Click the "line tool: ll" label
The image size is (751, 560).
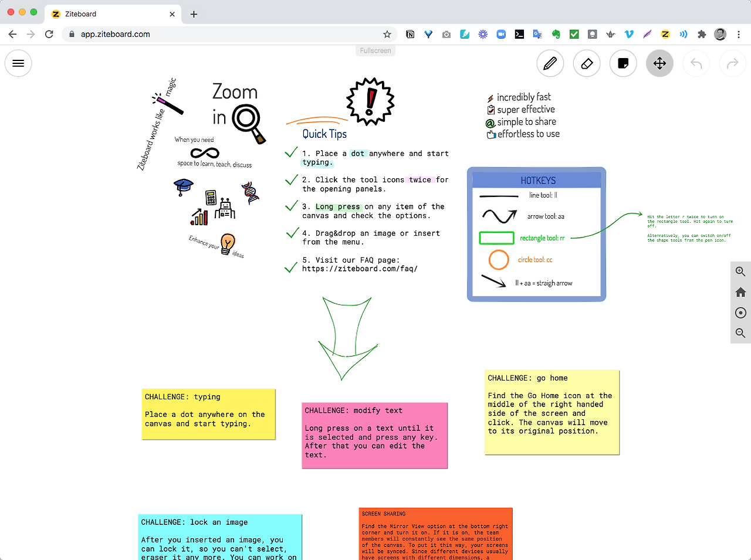[543, 195]
